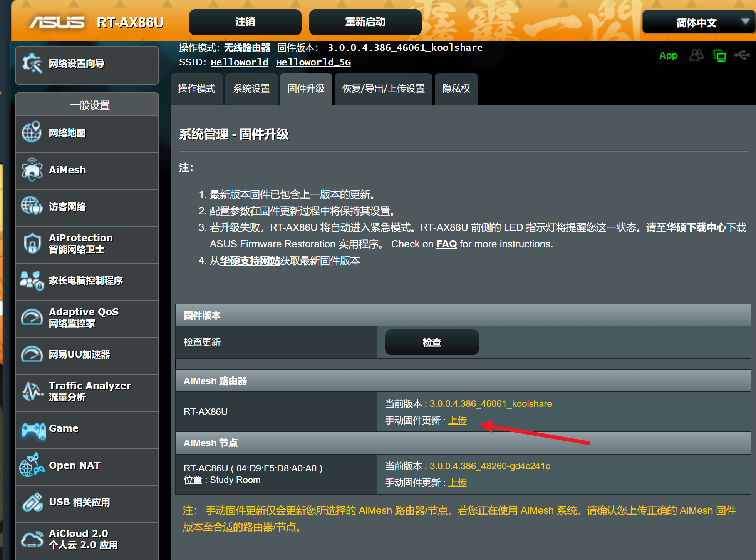Select the 固件升级 tab
This screenshot has width=756, height=560.
point(306,89)
